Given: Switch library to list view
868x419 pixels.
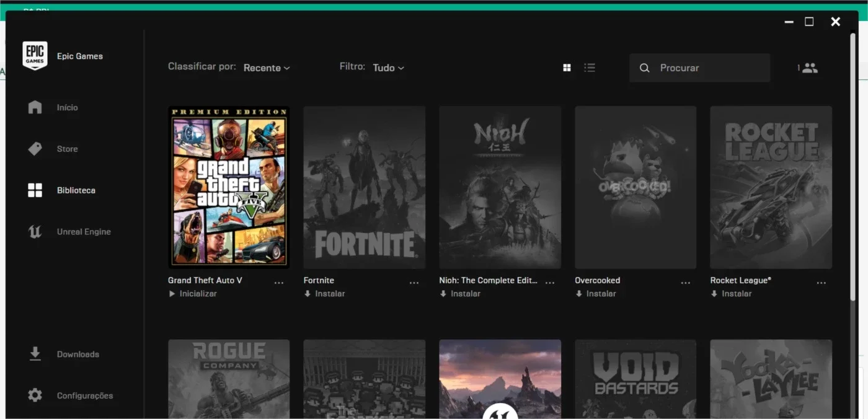Looking at the screenshot, I should (x=590, y=68).
